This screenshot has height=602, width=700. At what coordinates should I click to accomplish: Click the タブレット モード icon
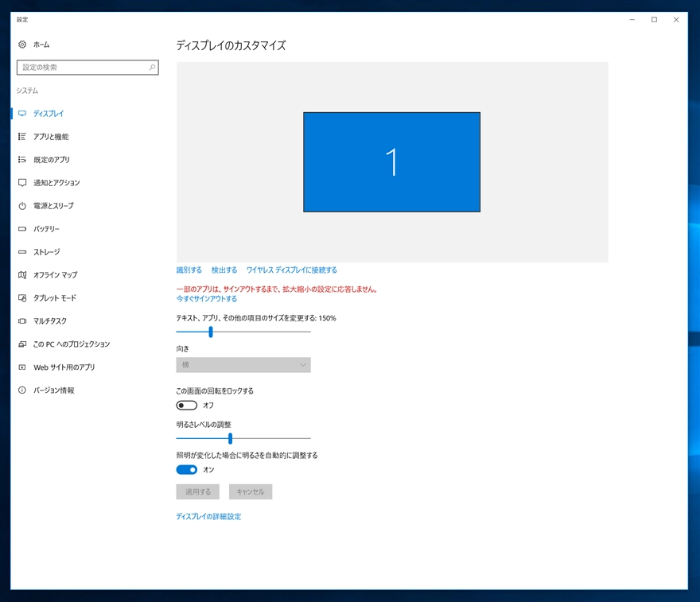click(x=22, y=297)
